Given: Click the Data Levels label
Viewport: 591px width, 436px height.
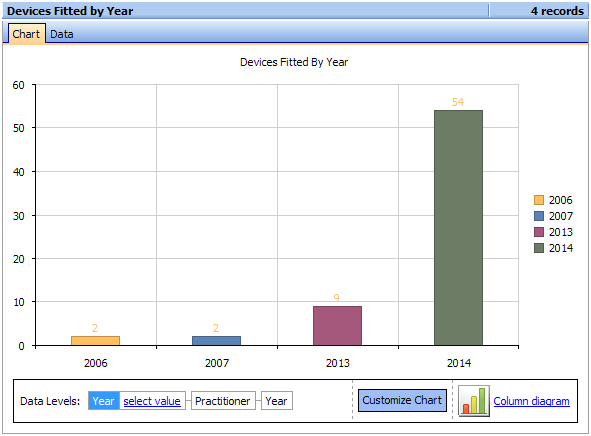Looking at the screenshot, I should click(50, 401).
